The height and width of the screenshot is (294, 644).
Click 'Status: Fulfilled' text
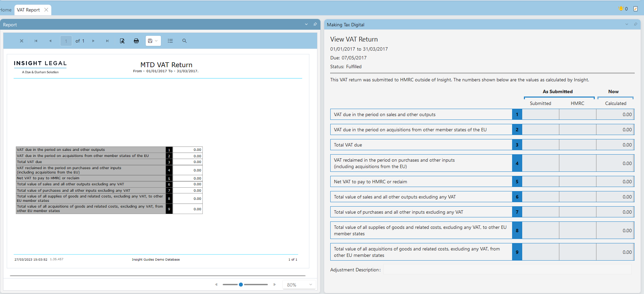(346, 66)
